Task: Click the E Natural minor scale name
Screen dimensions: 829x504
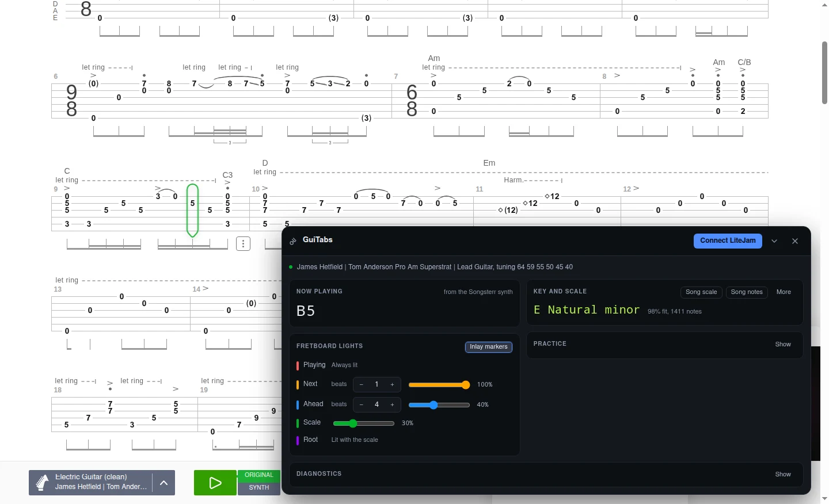Action: tap(587, 310)
